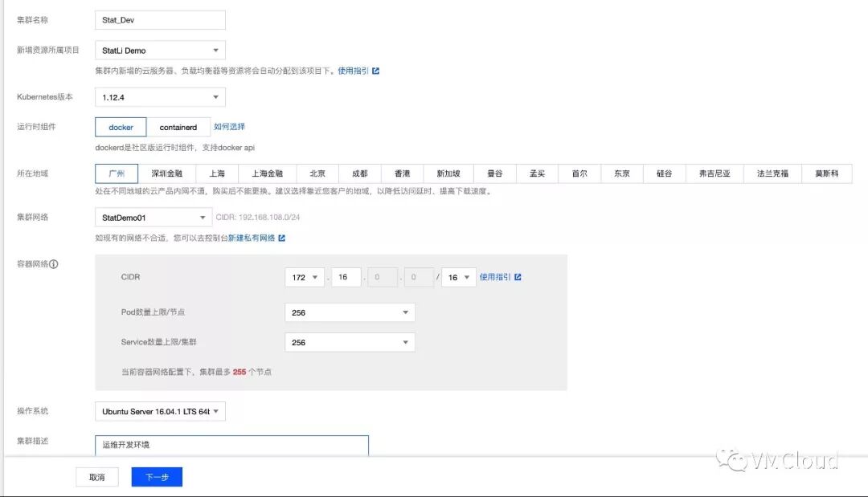Image resolution: width=868 pixels, height=497 pixels.
Task: Open the Ubuntu Server operating system dropdown
Action: [x=160, y=411]
